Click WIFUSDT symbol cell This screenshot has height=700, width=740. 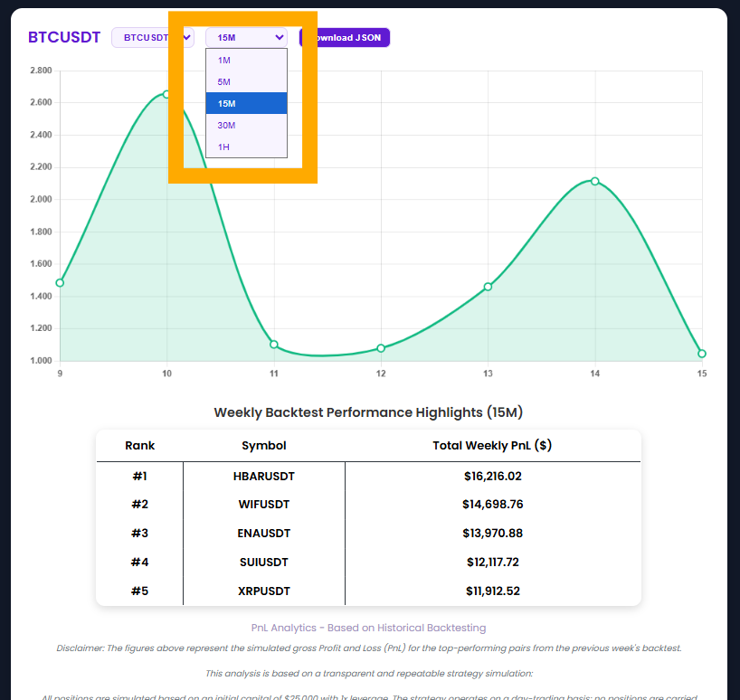pyautogui.click(x=264, y=505)
